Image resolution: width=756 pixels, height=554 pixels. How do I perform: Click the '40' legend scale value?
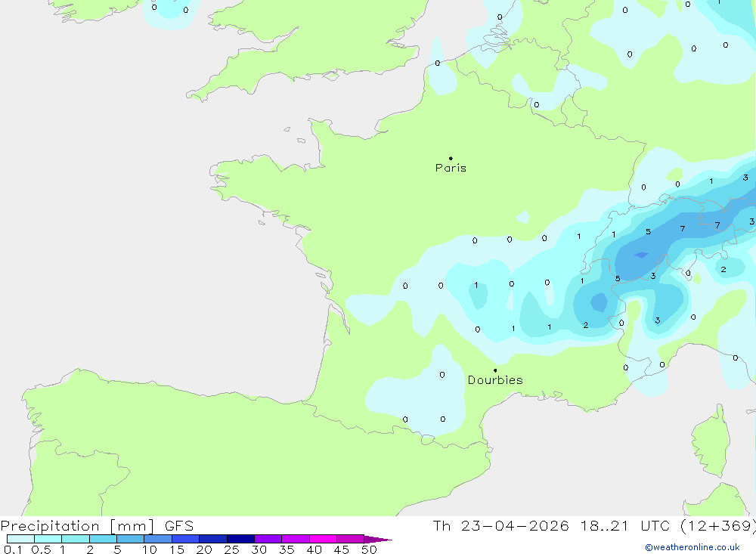pos(314,549)
